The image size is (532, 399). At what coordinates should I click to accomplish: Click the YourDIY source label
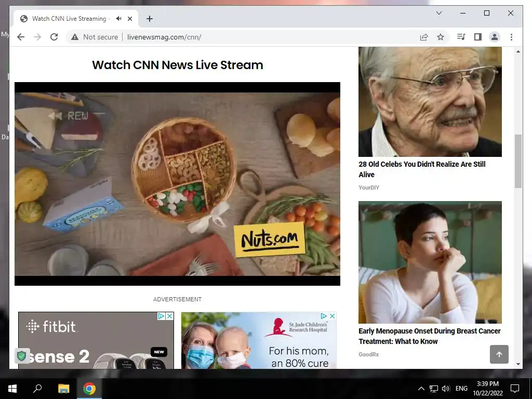tap(369, 188)
